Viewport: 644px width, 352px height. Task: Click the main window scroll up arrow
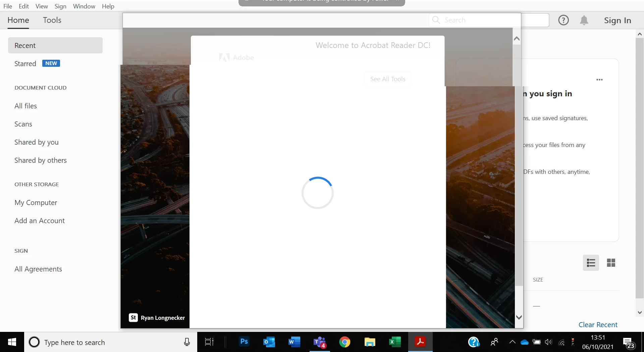[640, 34]
